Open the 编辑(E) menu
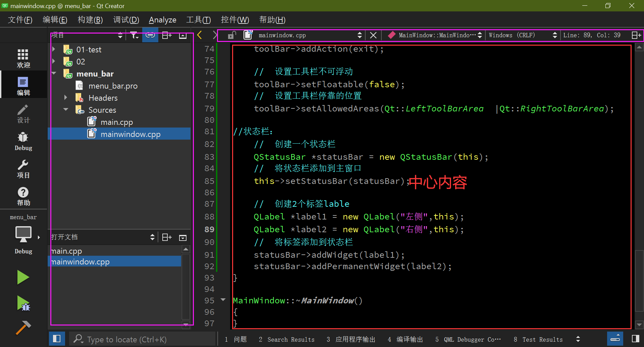The width and height of the screenshot is (644, 347). (55, 20)
